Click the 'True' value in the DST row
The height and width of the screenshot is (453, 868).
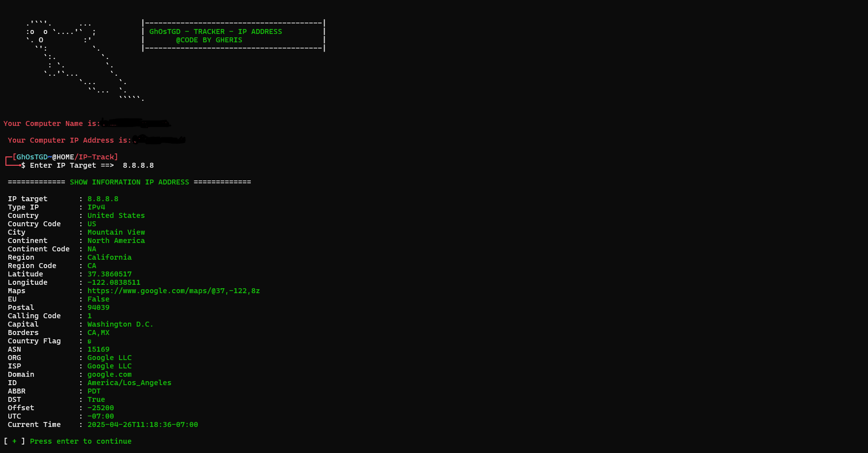coord(96,399)
